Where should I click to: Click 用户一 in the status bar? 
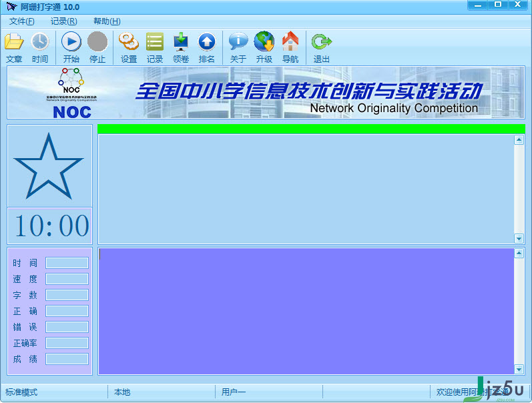tap(234, 392)
